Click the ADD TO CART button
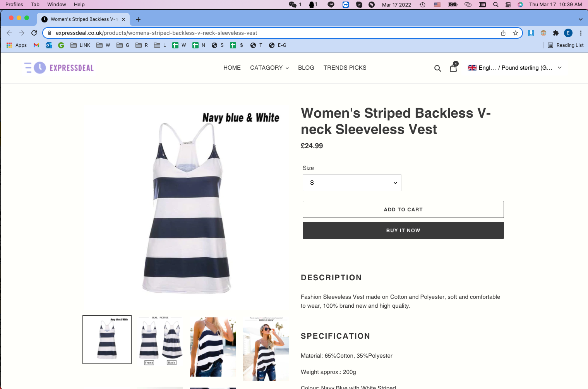The width and height of the screenshot is (588, 389). 403,209
